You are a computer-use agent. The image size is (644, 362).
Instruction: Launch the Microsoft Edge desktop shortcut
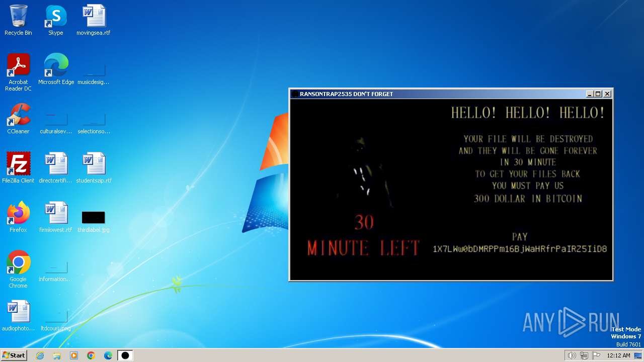tap(56, 69)
